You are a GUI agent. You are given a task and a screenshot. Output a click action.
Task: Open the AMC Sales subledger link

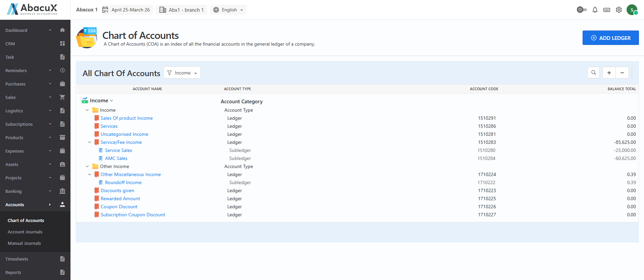tap(116, 158)
